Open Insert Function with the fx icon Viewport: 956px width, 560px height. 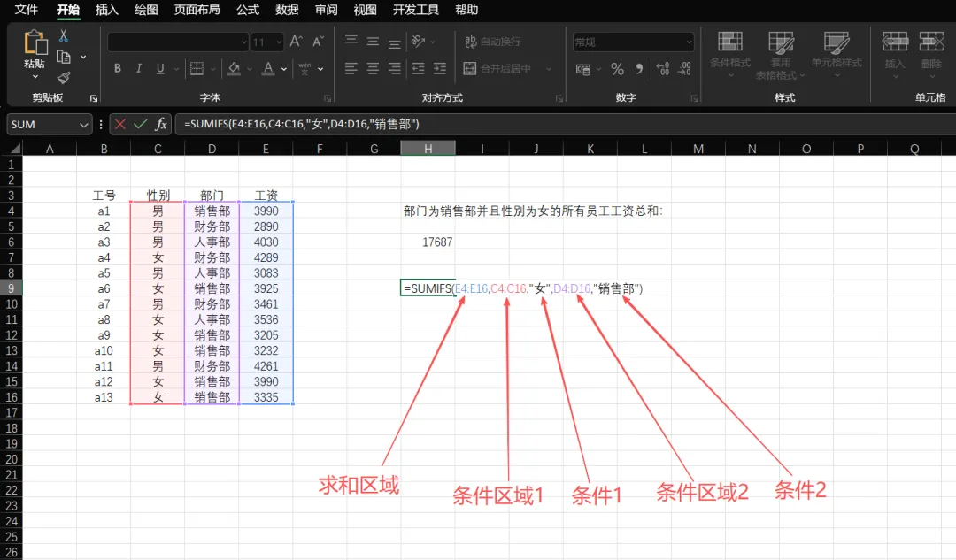(161, 125)
